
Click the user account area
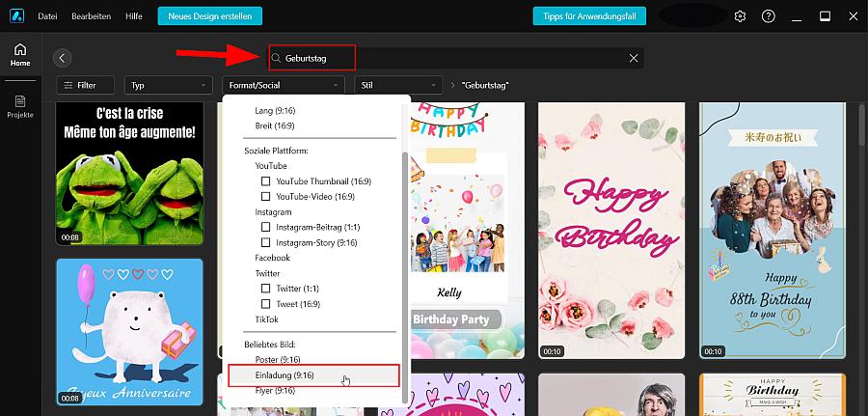tap(692, 15)
